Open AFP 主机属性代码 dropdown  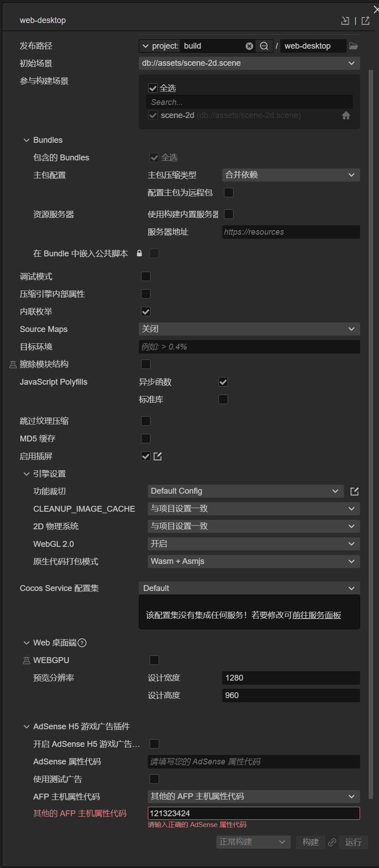pyautogui.click(x=254, y=796)
